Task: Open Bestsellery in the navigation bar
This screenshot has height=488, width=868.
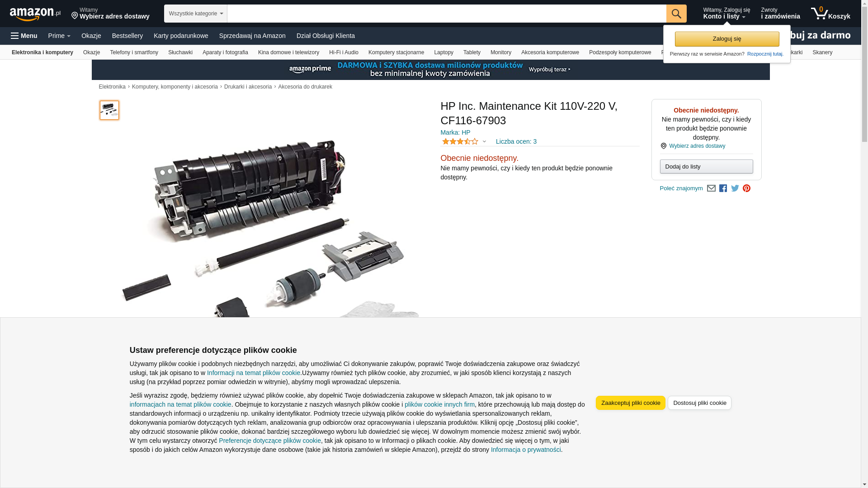Action: coord(127,36)
